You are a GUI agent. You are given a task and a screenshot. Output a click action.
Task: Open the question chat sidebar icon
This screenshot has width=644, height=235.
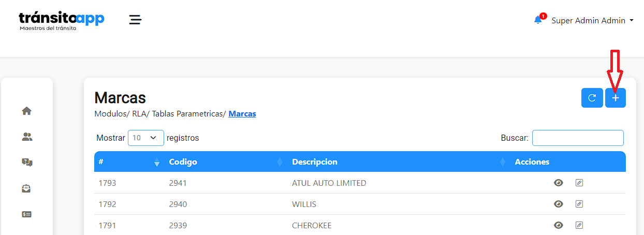tap(27, 163)
